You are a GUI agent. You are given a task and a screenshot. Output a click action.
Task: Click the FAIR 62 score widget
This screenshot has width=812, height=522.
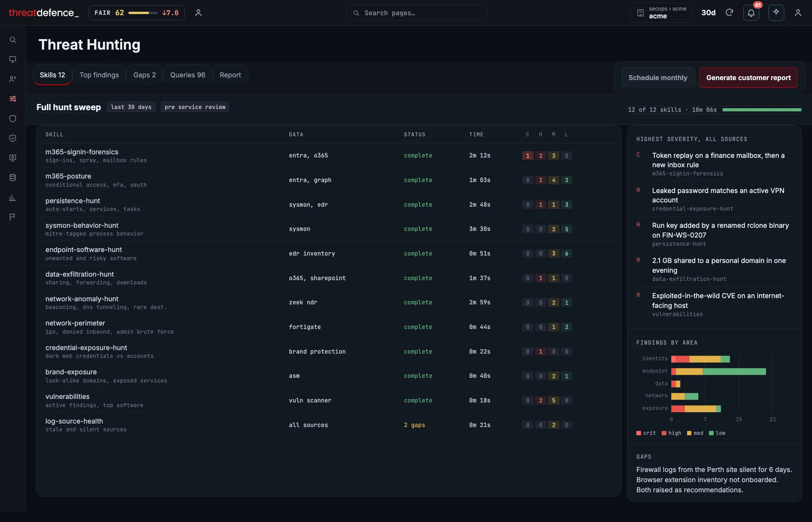[136, 13]
